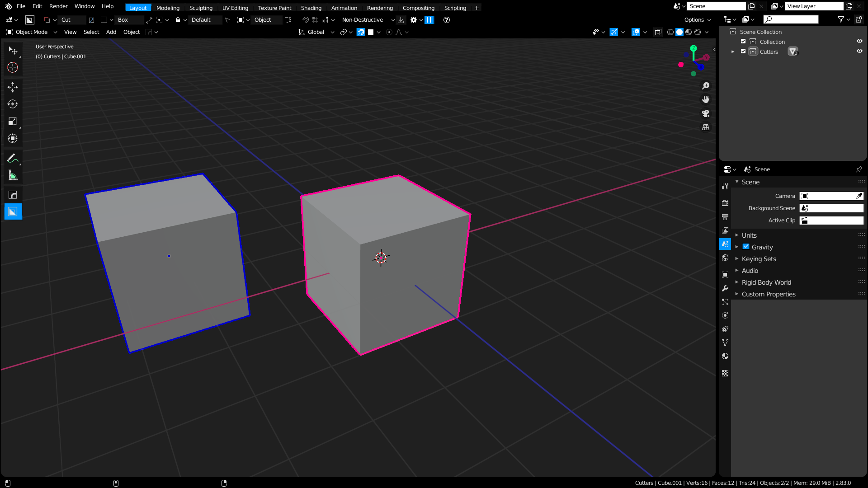This screenshot has width=868, height=488.
Task: Open the Render menu
Action: (x=58, y=6)
